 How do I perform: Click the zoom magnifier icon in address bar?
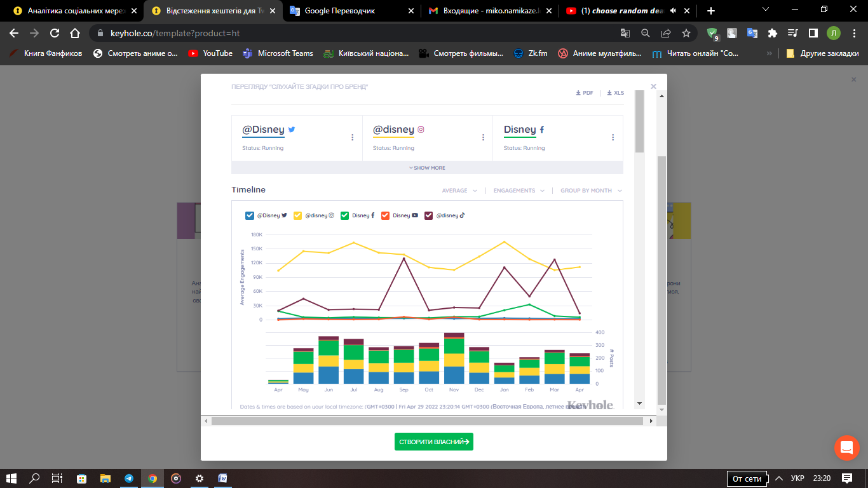tap(646, 33)
